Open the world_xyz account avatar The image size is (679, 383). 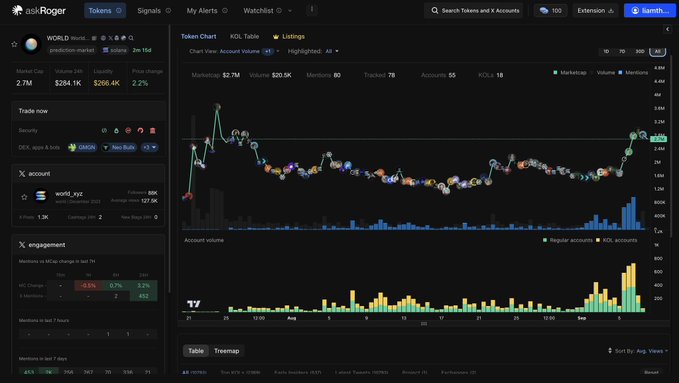41,196
